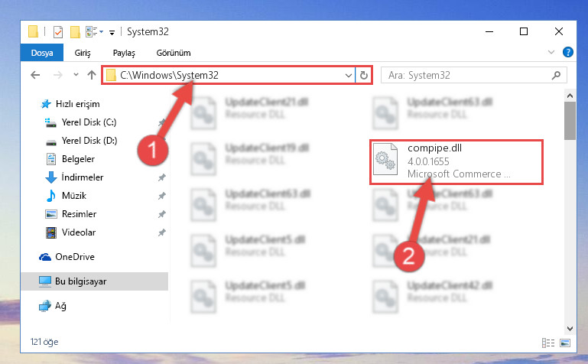
Task: Toggle the pin next to Müzik
Action: (x=161, y=196)
